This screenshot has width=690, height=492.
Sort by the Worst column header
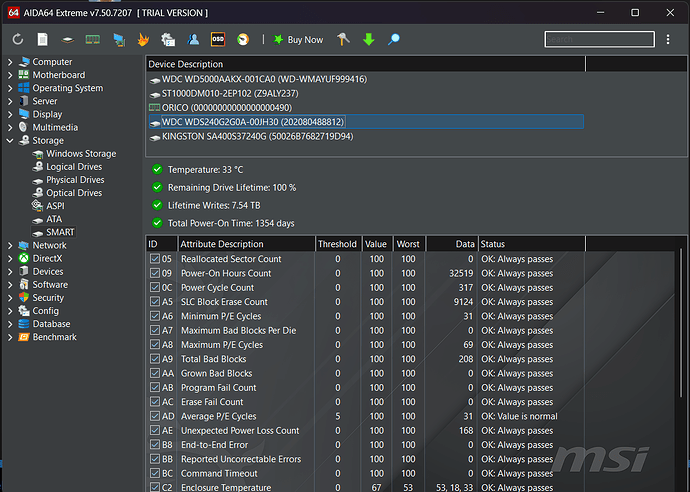pyautogui.click(x=408, y=244)
